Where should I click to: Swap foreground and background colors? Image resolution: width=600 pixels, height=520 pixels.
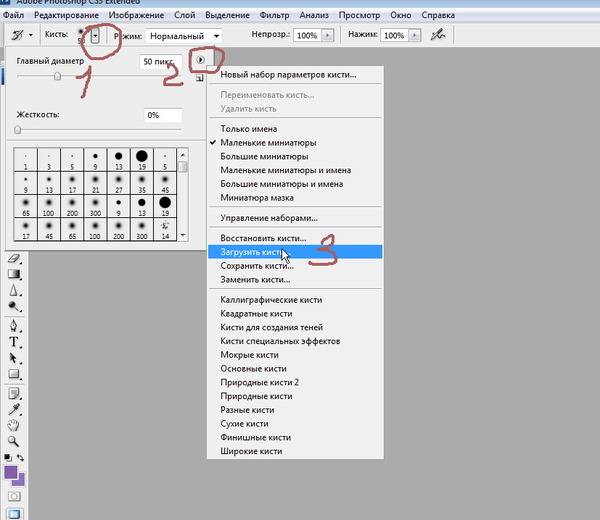point(20,457)
